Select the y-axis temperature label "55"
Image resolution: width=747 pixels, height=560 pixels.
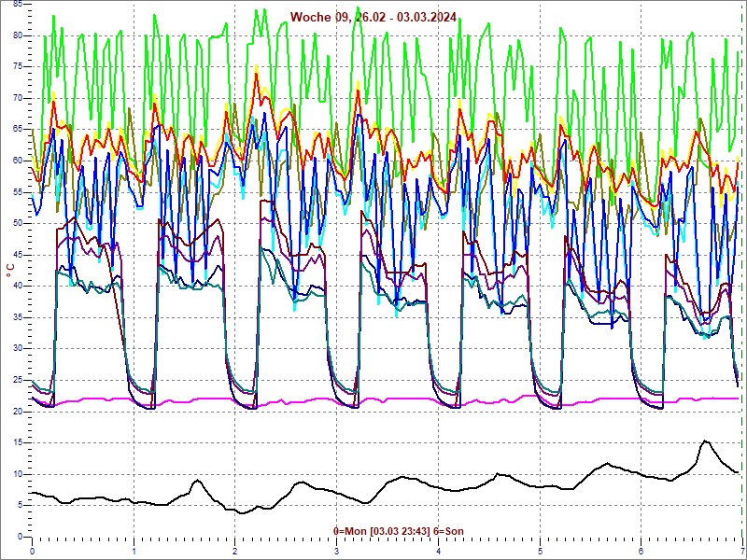18,192
